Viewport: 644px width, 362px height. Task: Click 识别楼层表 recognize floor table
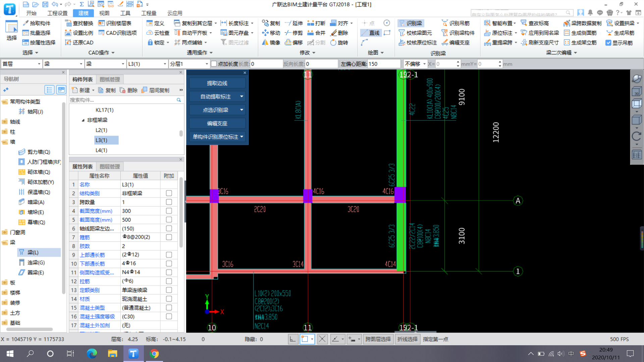point(115,23)
